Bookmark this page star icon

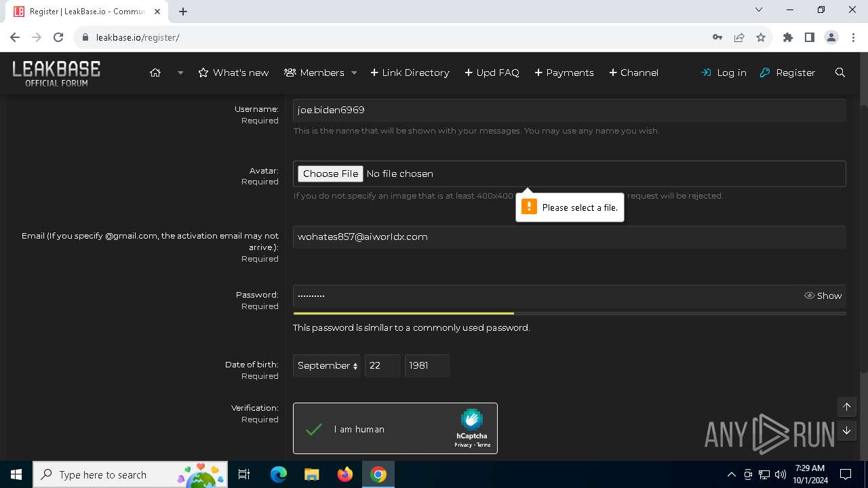tap(761, 37)
